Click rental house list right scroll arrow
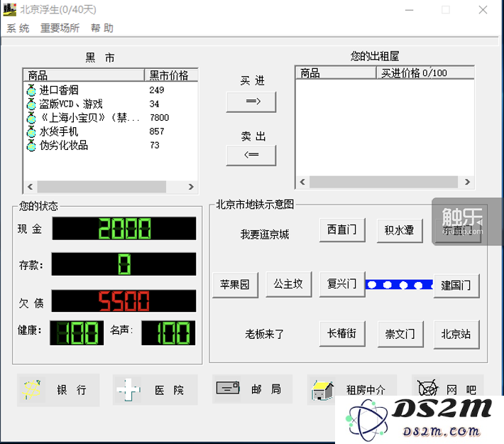Viewport: 504px width, 444px height. (468, 182)
